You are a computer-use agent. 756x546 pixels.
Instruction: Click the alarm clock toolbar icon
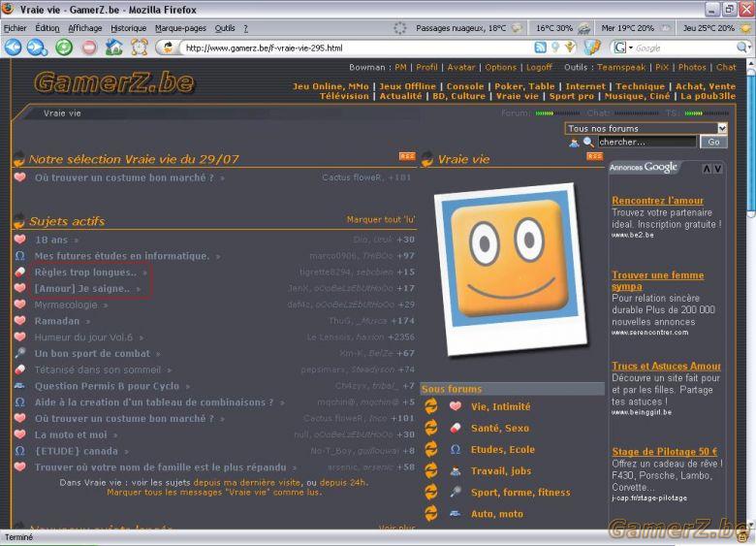tap(140, 48)
